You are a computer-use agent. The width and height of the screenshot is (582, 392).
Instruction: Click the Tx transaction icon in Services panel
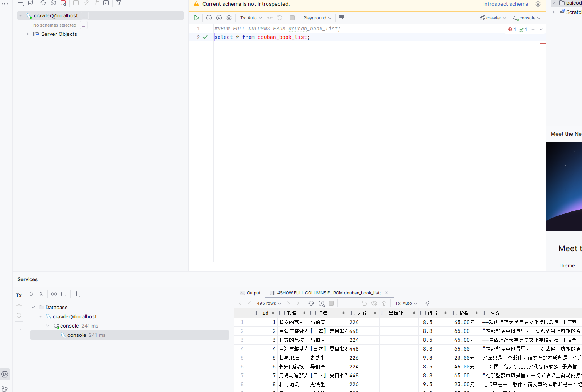[x=19, y=295]
